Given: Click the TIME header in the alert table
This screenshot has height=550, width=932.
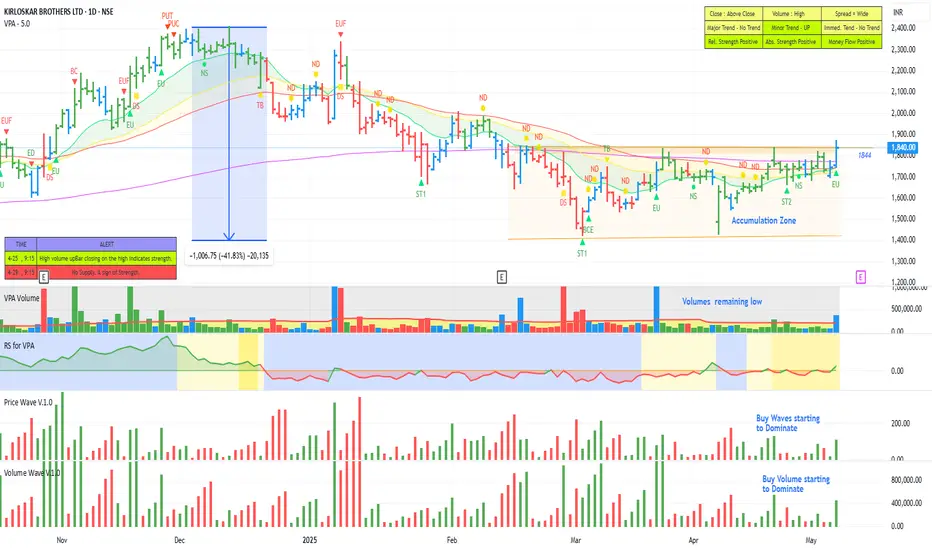Looking at the screenshot, I should [x=21, y=244].
